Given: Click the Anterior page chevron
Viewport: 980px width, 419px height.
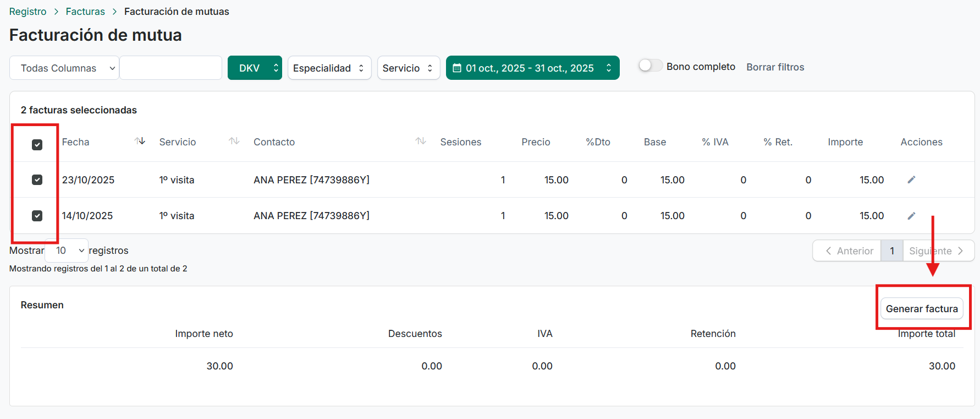Looking at the screenshot, I should [828, 251].
